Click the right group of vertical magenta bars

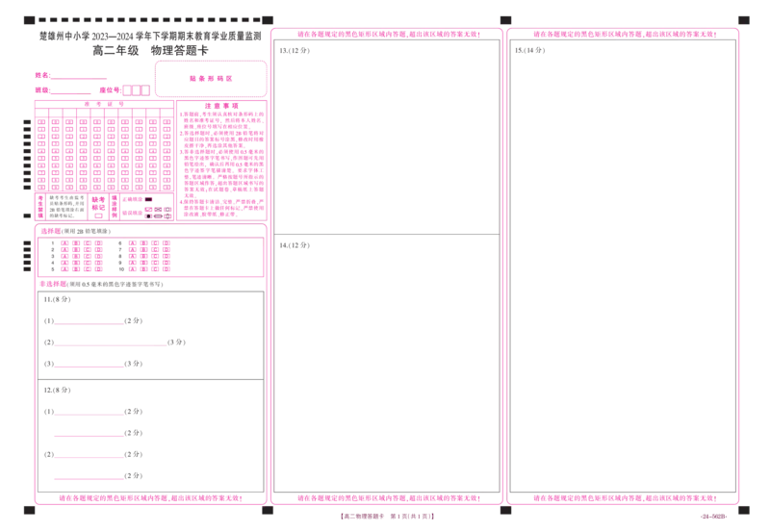149,257
